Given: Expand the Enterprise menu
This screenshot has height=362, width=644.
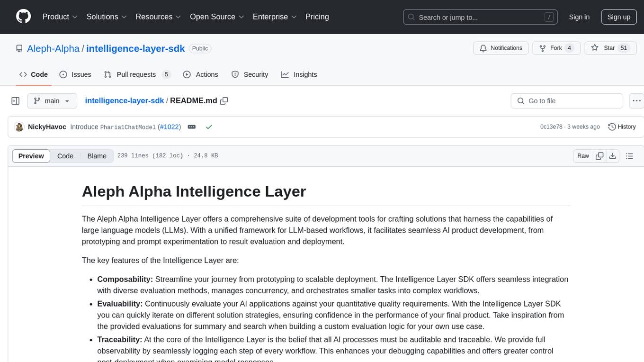Looking at the screenshot, I should [275, 17].
